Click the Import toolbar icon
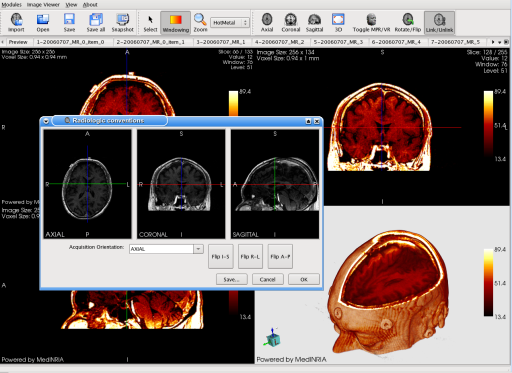Viewport: 512px width, 373px height. click(x=16, y=22)
